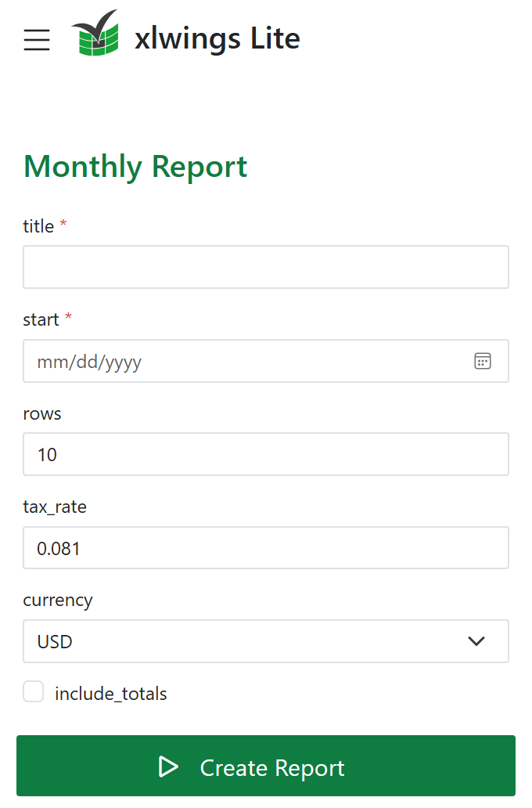
Task: Open the USD currency select box
Action: point(266,641)
